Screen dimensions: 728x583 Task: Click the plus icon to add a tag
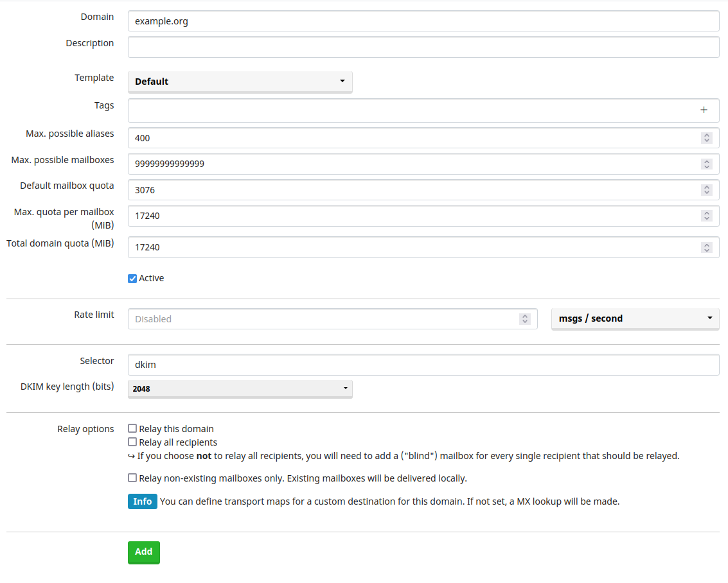click(704, 109)
